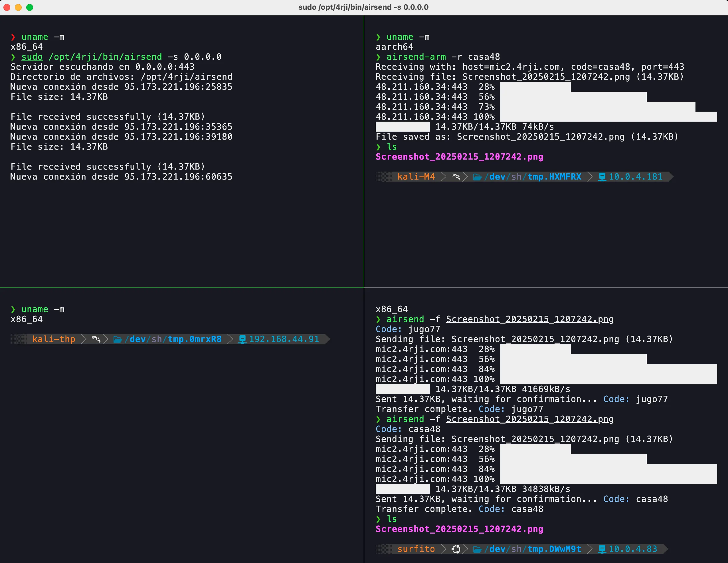
Task: Click the network icon beside 10.0.4.83
Action: [x=602, y=549]
